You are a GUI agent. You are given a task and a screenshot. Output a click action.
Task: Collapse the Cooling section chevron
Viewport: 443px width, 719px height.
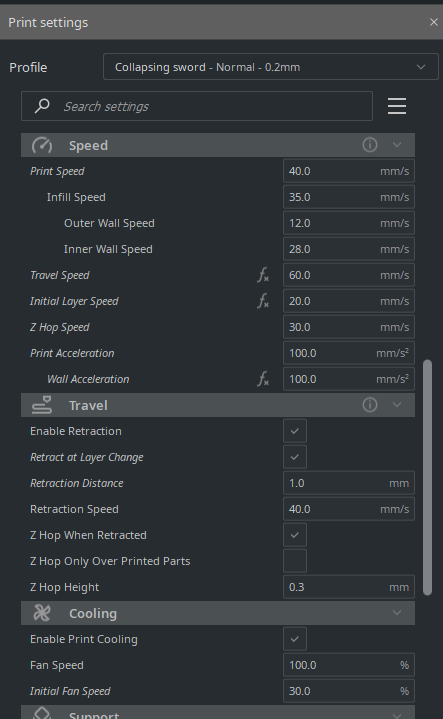click(x=397, y=613)
